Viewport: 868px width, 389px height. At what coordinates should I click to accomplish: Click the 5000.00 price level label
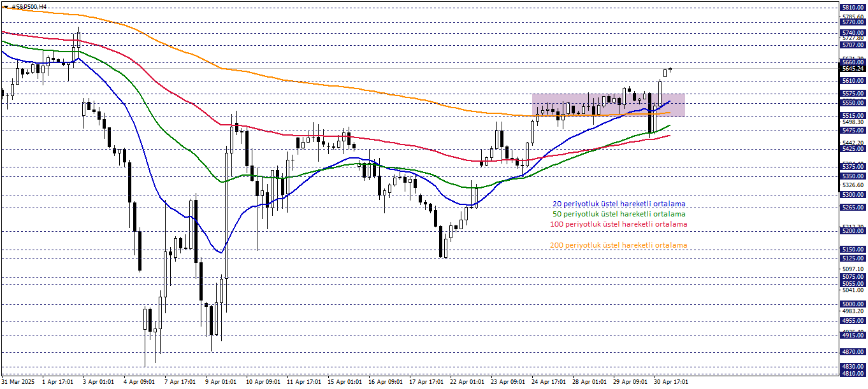pyautogui.click(x=853, y=304)
